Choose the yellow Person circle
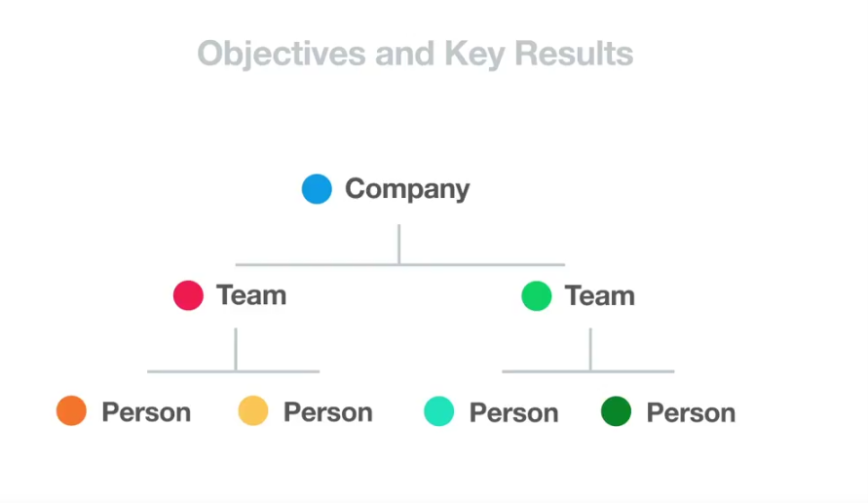The width and height of the screenshot is (868, 503). (253, 410)
